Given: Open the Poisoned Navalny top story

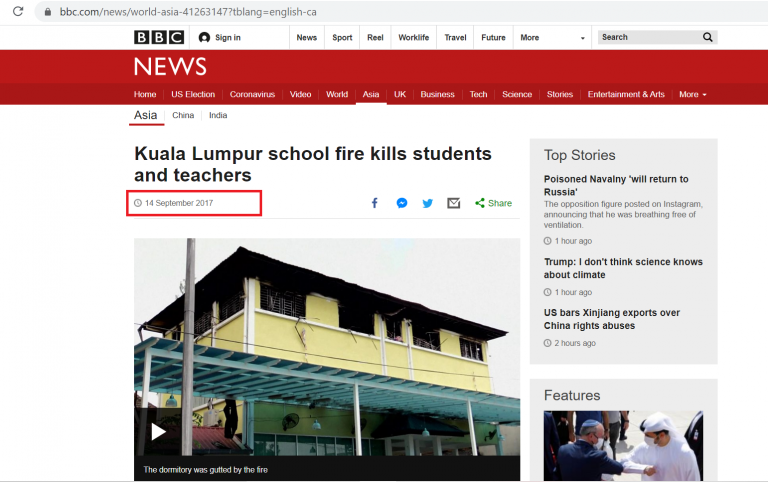Looking at the screenshot, I should pyautogui.click(x=616, y=185).
